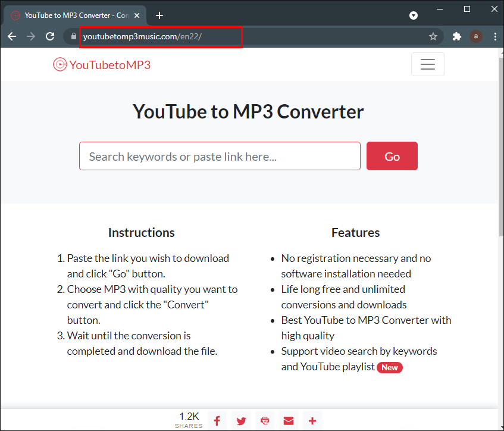Image resolution: width=504 pixels, height=431 pixels.
Task: Click the vertical page scrollbar
Action: coord(501,147)
